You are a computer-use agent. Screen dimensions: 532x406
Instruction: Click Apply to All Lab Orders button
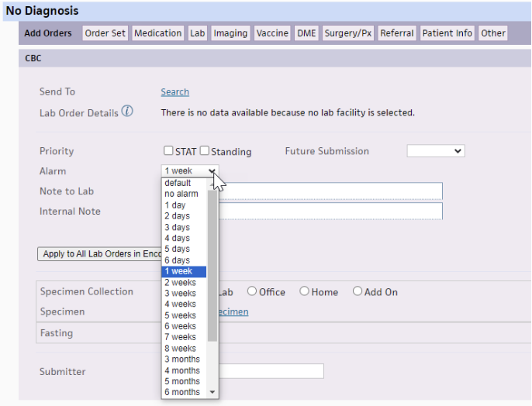pos(99,254)
